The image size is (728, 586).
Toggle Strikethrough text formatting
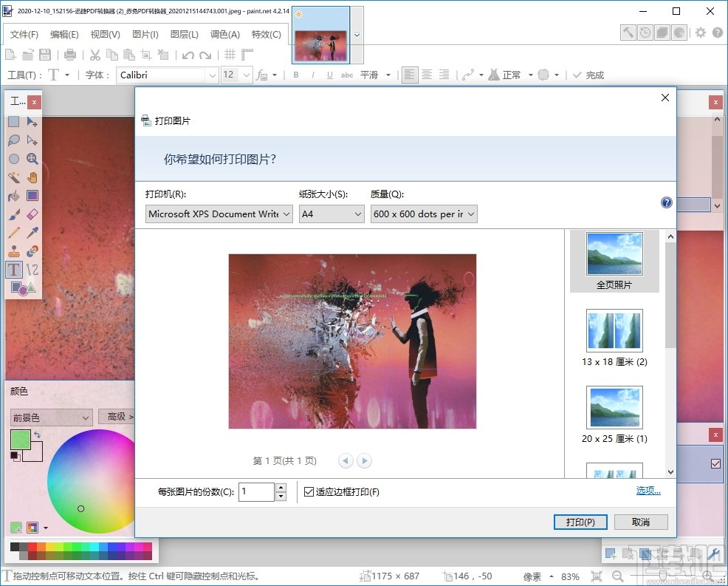click(347, 75)
